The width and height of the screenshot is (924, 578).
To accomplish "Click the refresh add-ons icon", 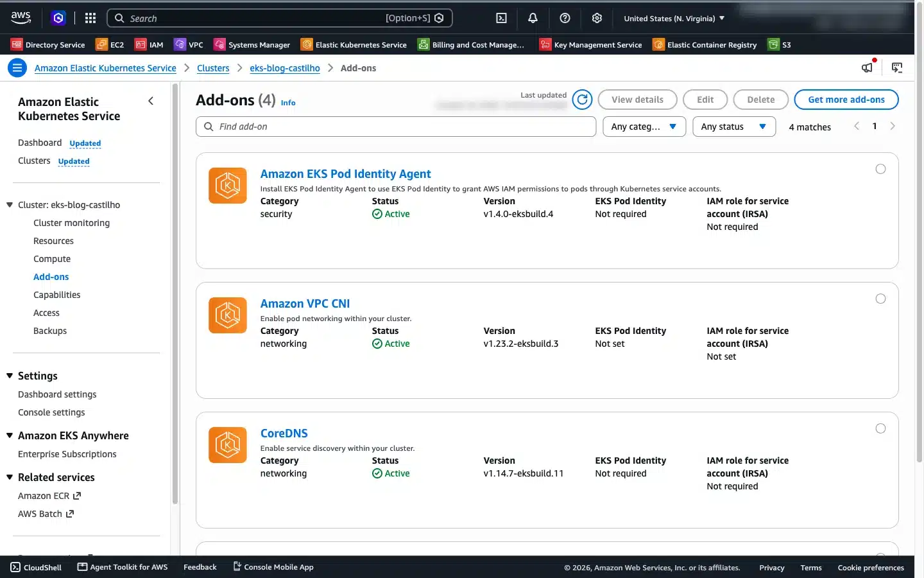I will [582, 100].
